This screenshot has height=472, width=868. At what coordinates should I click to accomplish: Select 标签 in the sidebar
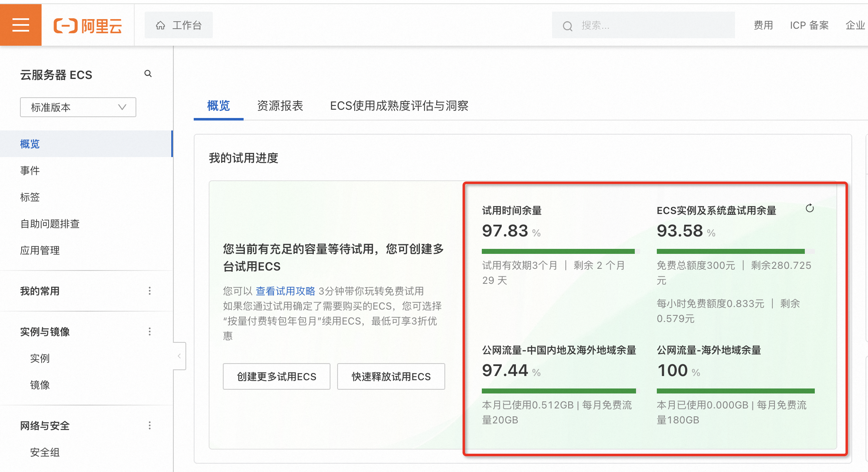click(86, 197)
